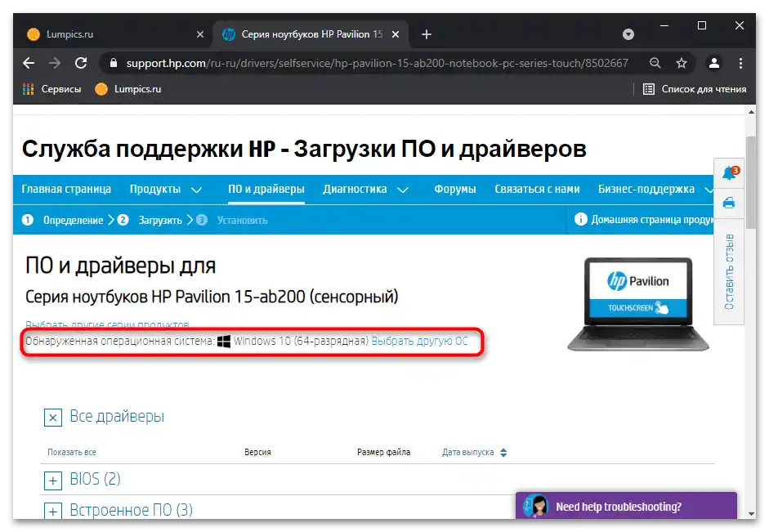This screenshot has width=769, height=532.
Task: Click Показать все column header
Action: coord(72,452)
